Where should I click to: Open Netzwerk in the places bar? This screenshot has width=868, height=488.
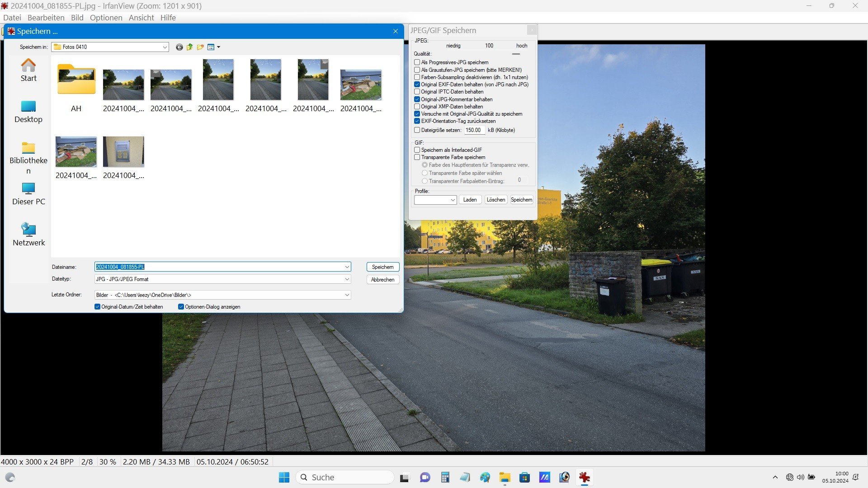coord(28,235)
